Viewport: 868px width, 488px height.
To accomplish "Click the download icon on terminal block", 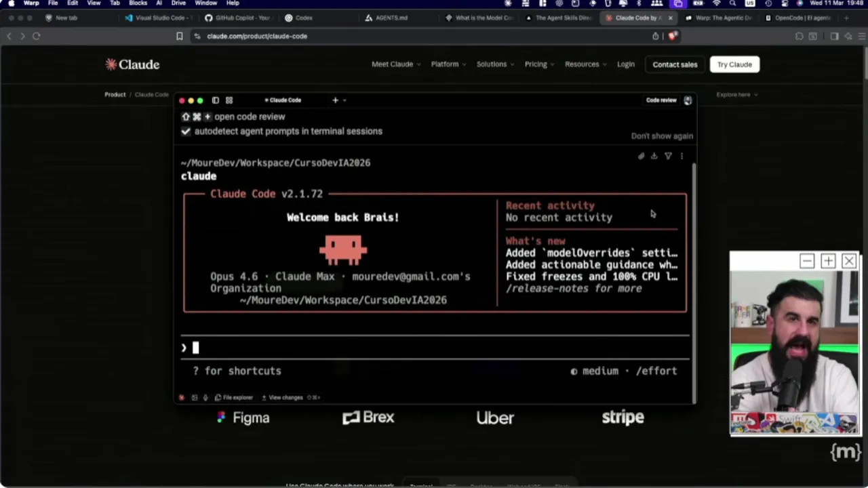I will click(654, 157).
